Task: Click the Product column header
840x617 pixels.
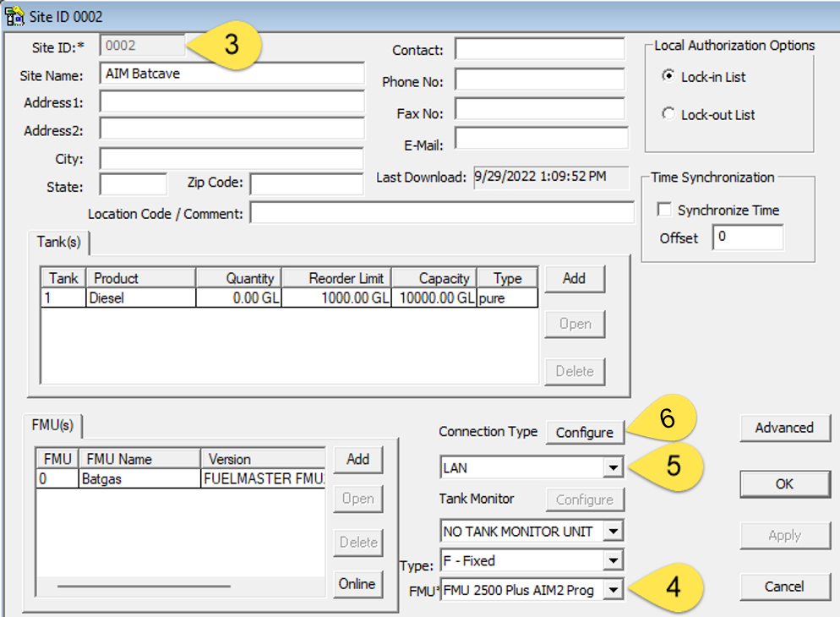Action: click(141, 278)
